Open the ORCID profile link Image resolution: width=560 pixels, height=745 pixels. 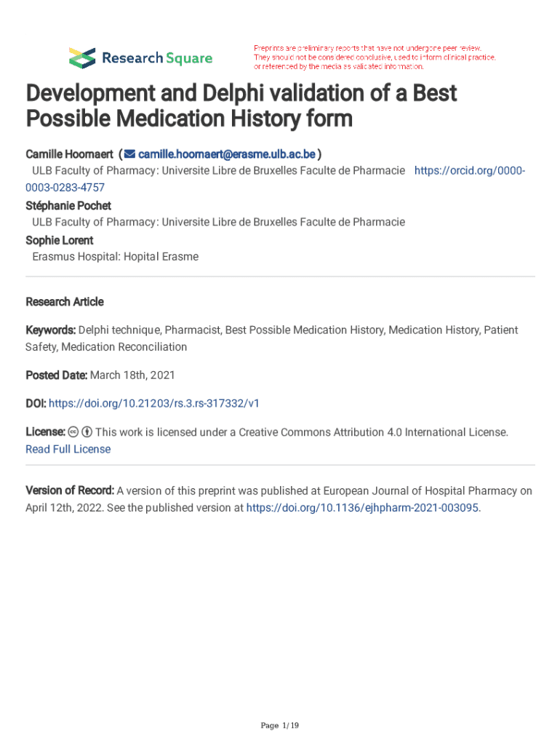point(468,170)
